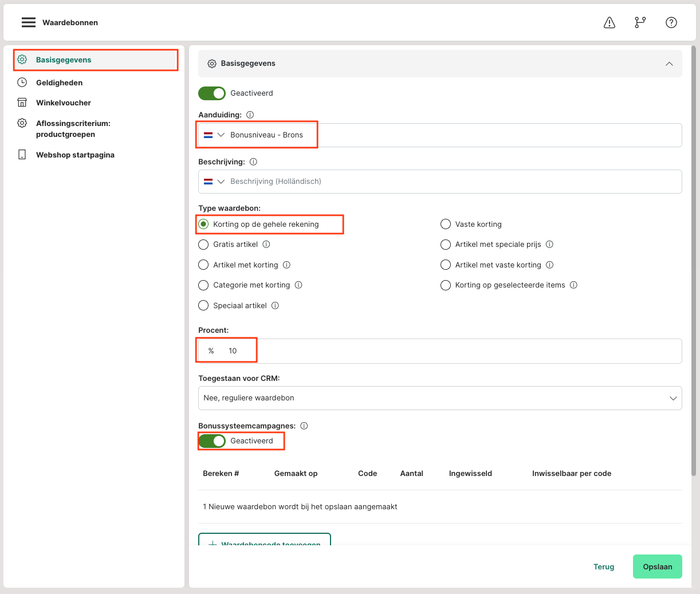The height and width of the screenshot is (594, 700).
Task: Click the Opslaan button
Action: (657, 567)
